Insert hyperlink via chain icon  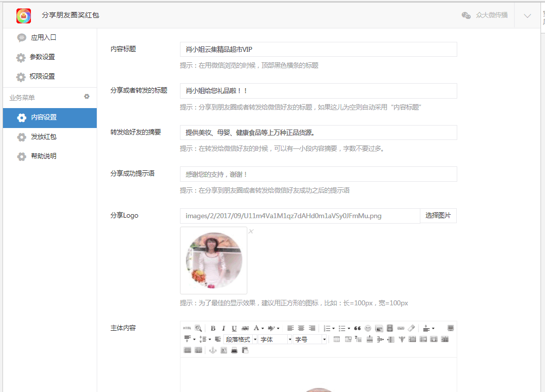[x=401, y=328]
